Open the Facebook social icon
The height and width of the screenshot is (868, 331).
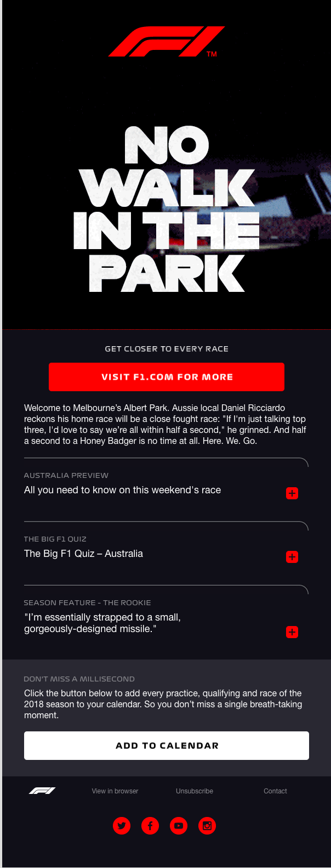(x=150, y=825)
